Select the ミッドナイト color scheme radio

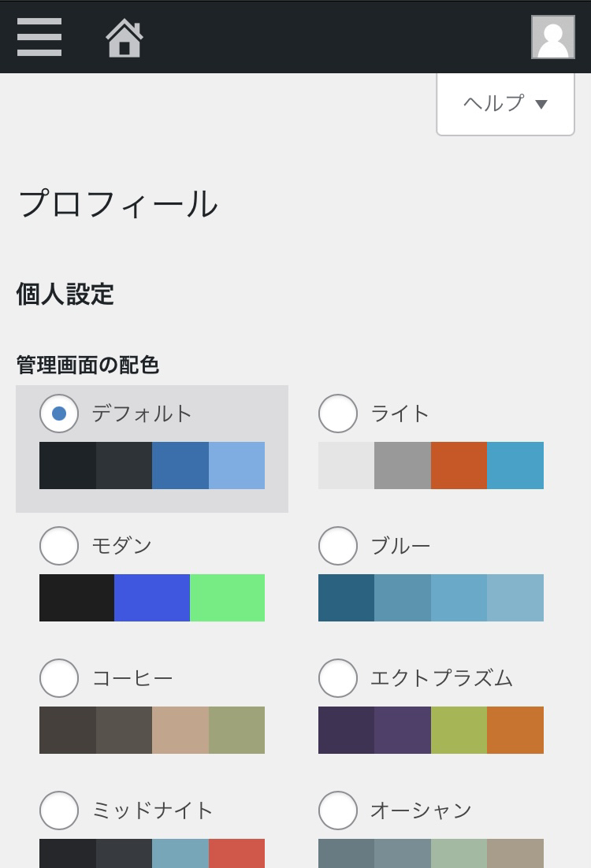(59, 811)
